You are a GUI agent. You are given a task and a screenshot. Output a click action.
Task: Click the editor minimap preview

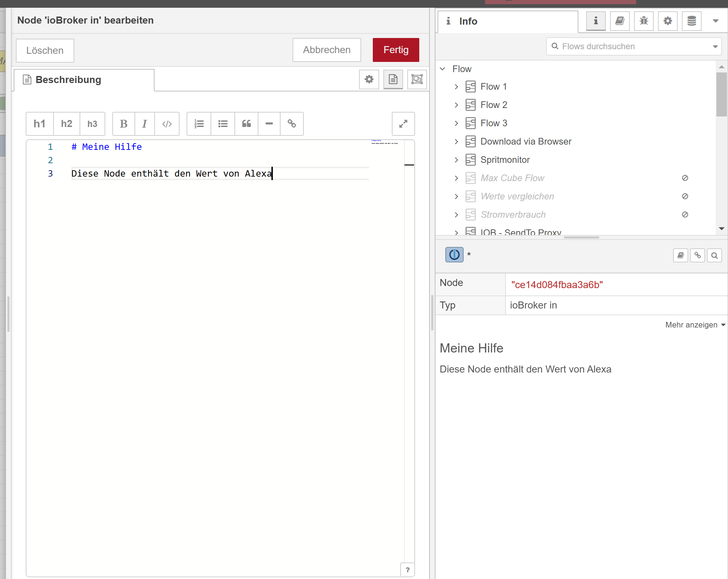(x=385, y=142)
